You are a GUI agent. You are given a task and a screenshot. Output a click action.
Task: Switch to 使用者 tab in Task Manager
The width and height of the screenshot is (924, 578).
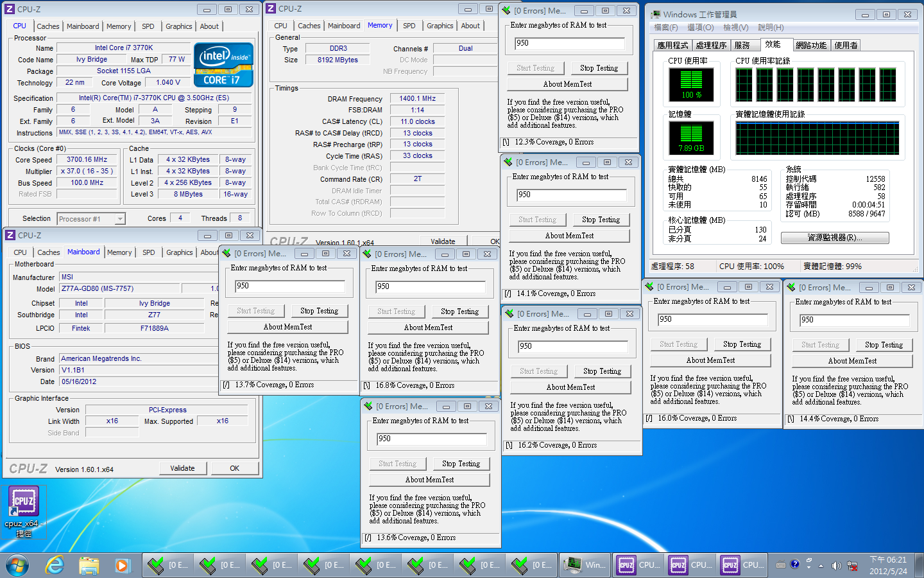pyautogui.click(x=846, y=45)
